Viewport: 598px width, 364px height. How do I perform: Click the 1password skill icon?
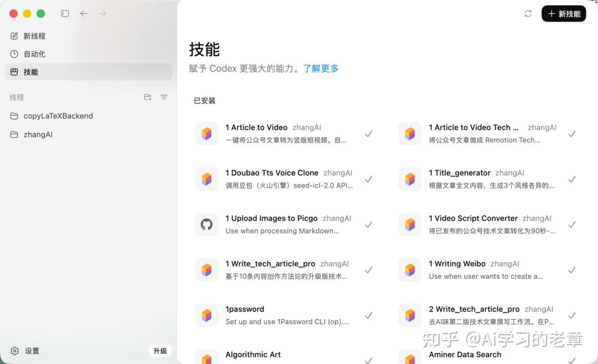tap(207, 315)
